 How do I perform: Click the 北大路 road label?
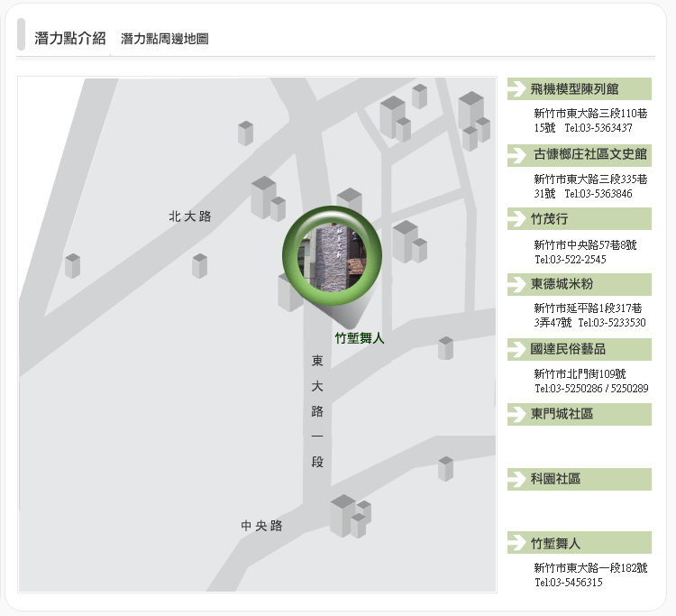coord(190,216)
